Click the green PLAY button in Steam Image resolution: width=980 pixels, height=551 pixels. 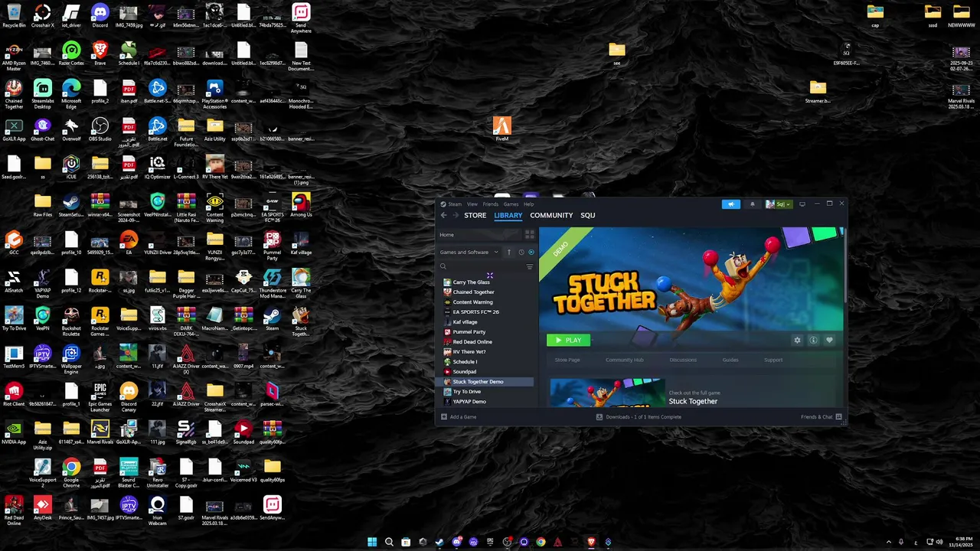click(x=568, y=340)
